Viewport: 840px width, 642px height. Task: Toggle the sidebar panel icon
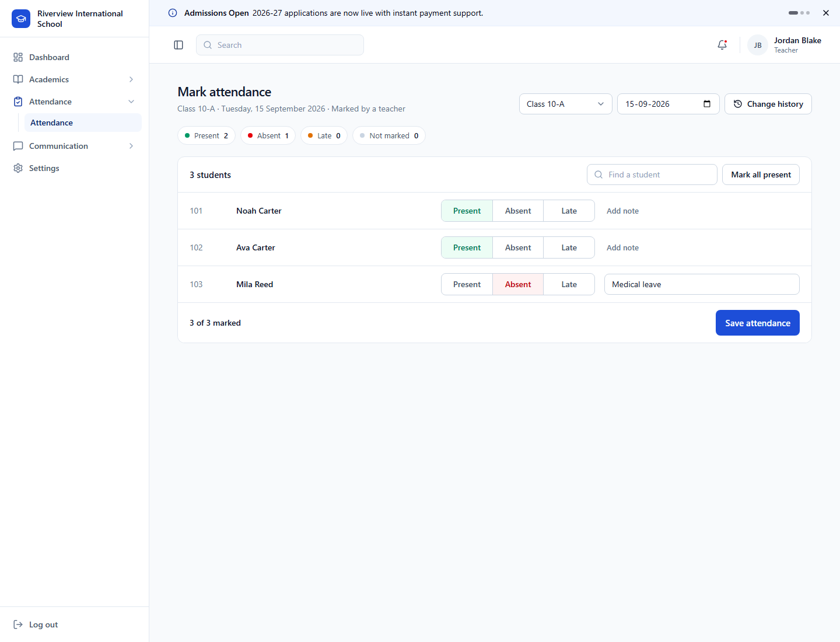pos(178,45)
